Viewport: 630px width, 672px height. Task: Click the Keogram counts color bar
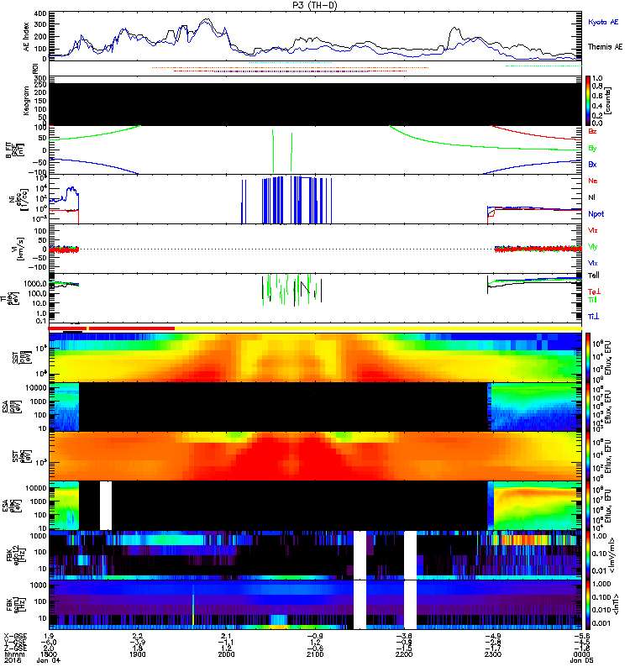click(x=588, y=101)
